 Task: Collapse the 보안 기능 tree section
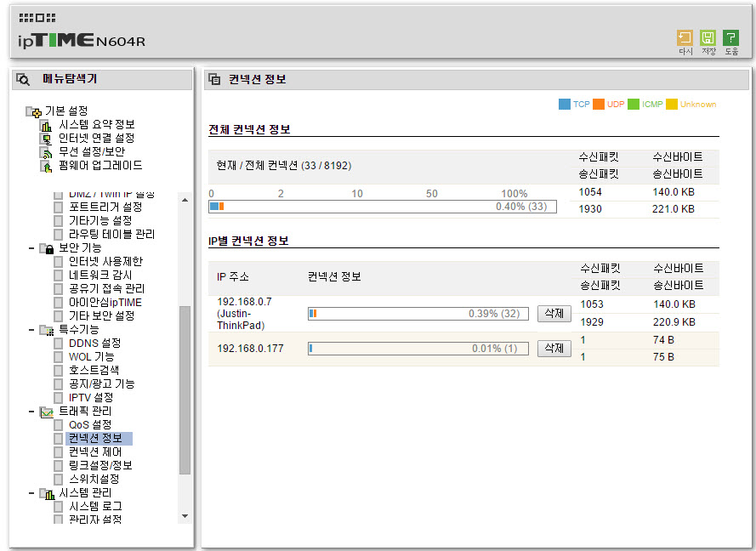(31, 248)
